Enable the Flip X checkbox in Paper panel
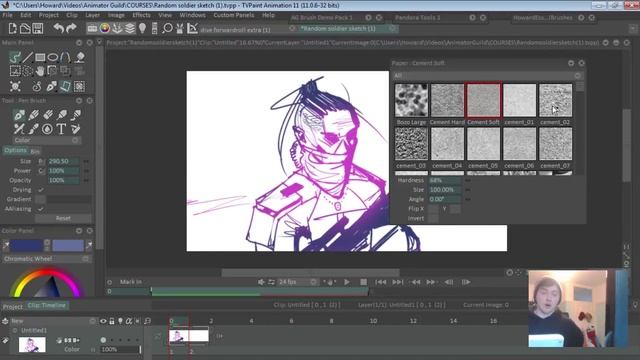Image resolution: width=640 pixels, height=360 pixels. (x=433, y=209)
